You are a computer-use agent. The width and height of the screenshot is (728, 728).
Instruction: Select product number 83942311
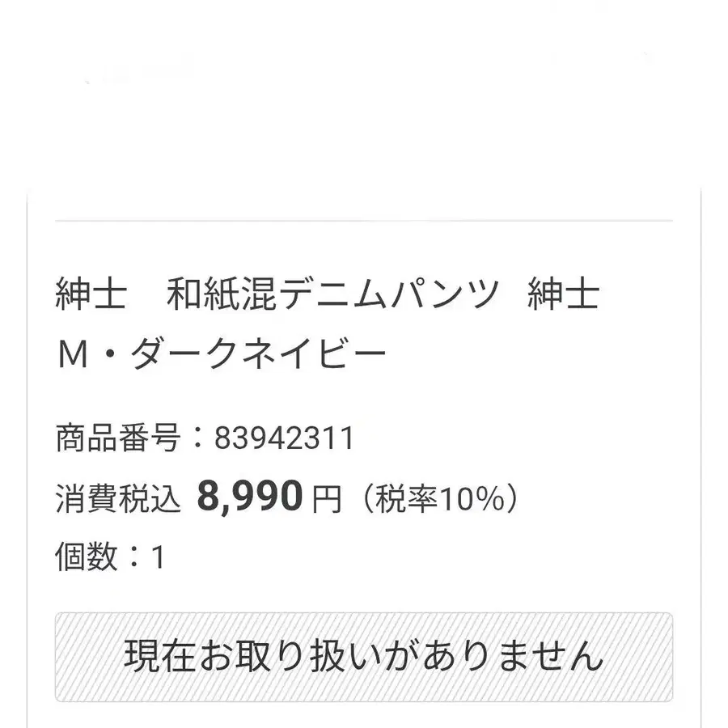pyautogui.click(x=284, y=438)
